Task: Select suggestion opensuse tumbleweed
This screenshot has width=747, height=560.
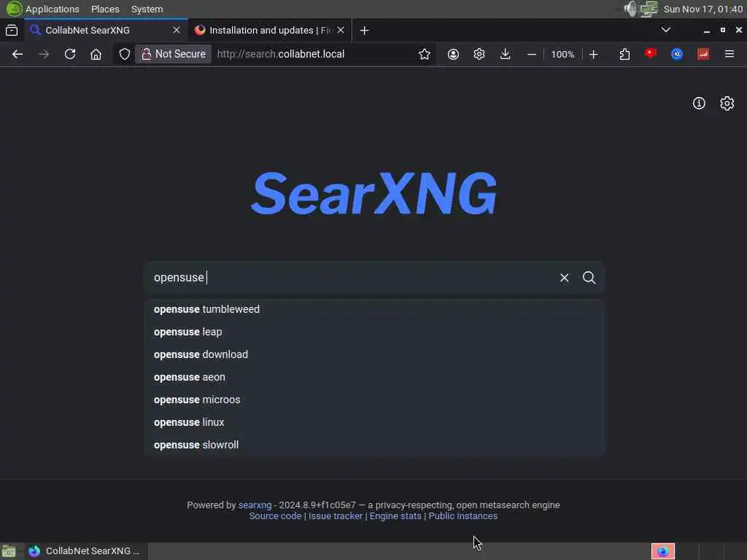Action: click(374, 309)
